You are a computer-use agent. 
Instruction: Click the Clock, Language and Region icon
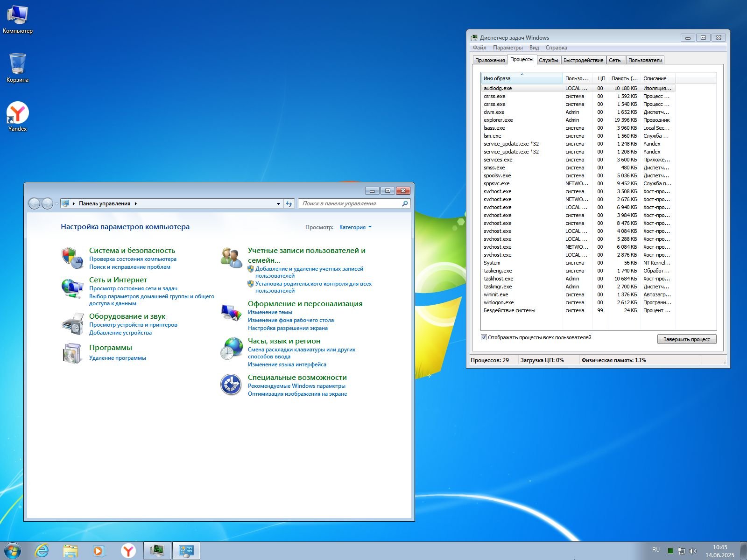tap(231, 349)
